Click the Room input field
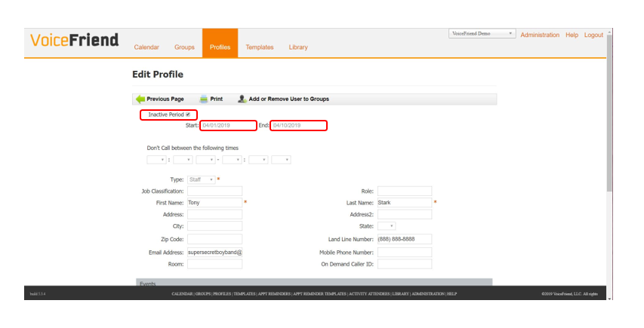Viewport: 644px width, 328px height. click(x=215, y=264)
